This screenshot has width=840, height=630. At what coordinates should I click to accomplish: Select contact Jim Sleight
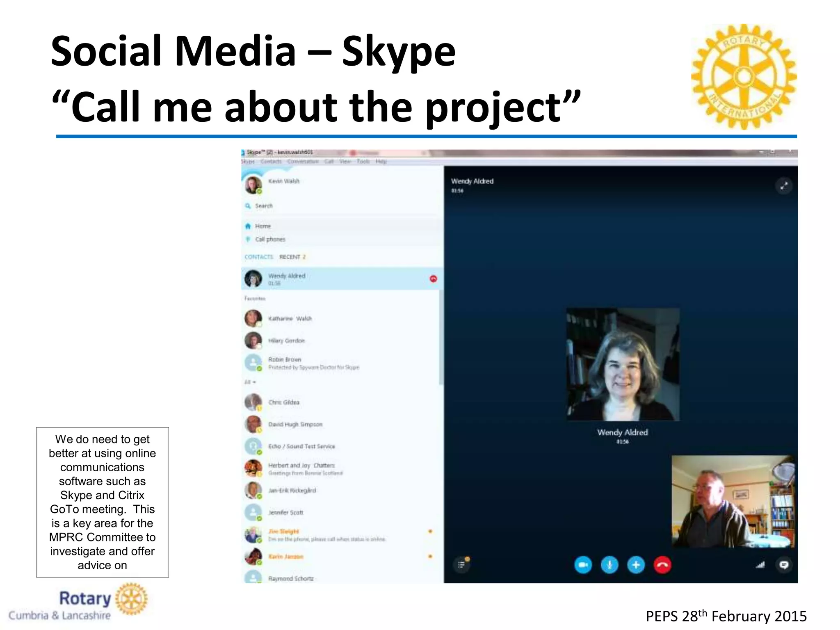point(342,535)
